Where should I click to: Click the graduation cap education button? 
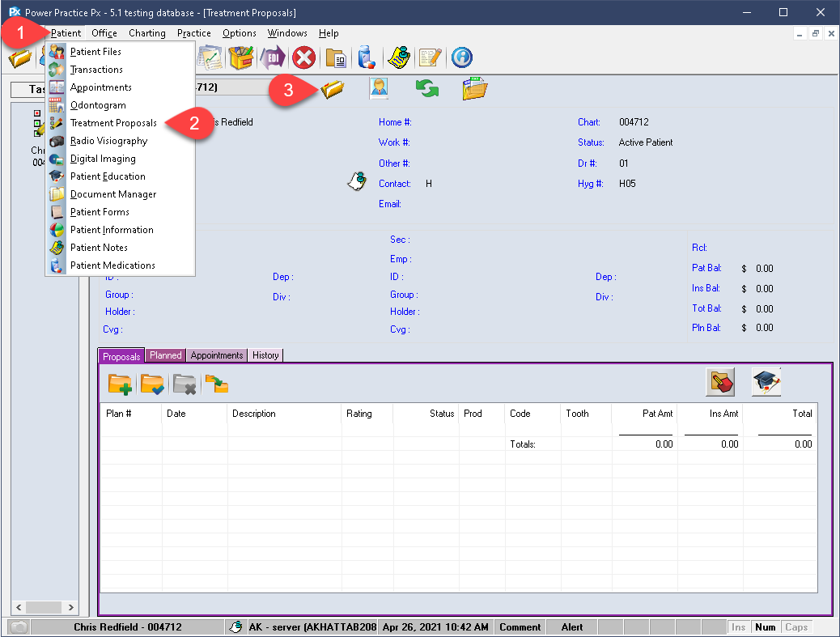pyautogui.click(x=766, y=382)
